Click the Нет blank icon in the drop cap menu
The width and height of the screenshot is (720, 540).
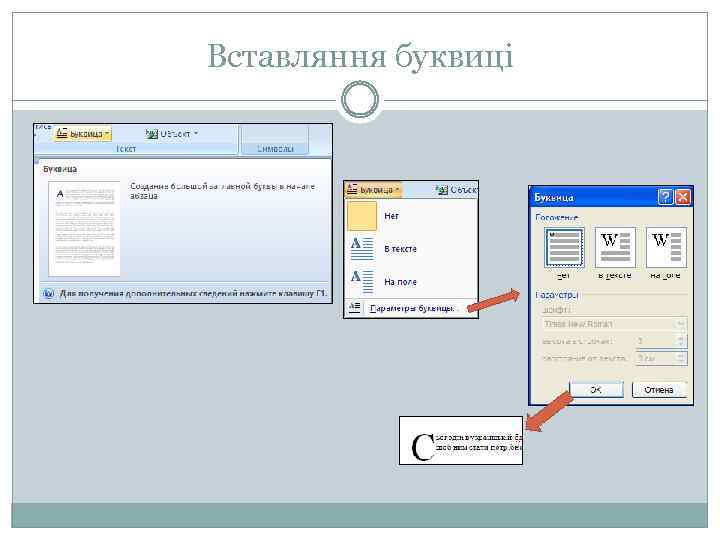[x=362, y=216]
